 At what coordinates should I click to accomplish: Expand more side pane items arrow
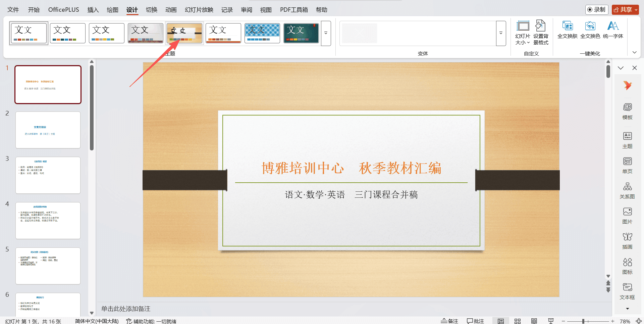(628, 309)
